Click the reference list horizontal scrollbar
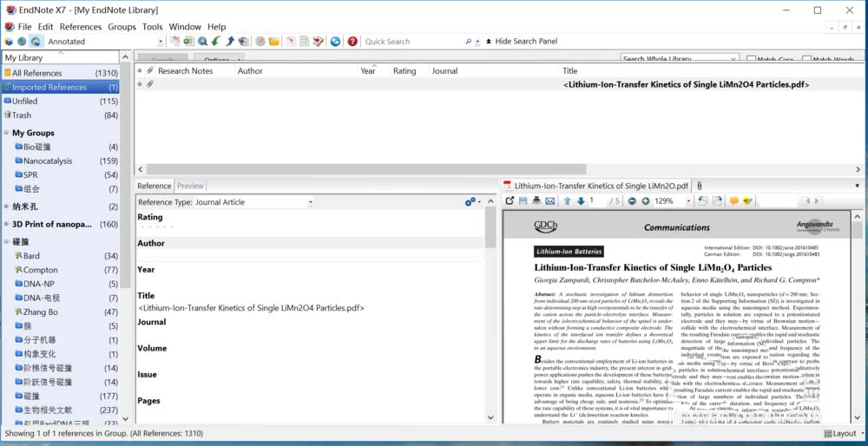The width and height of the screenshot is (868, 446). pos(365,169)
